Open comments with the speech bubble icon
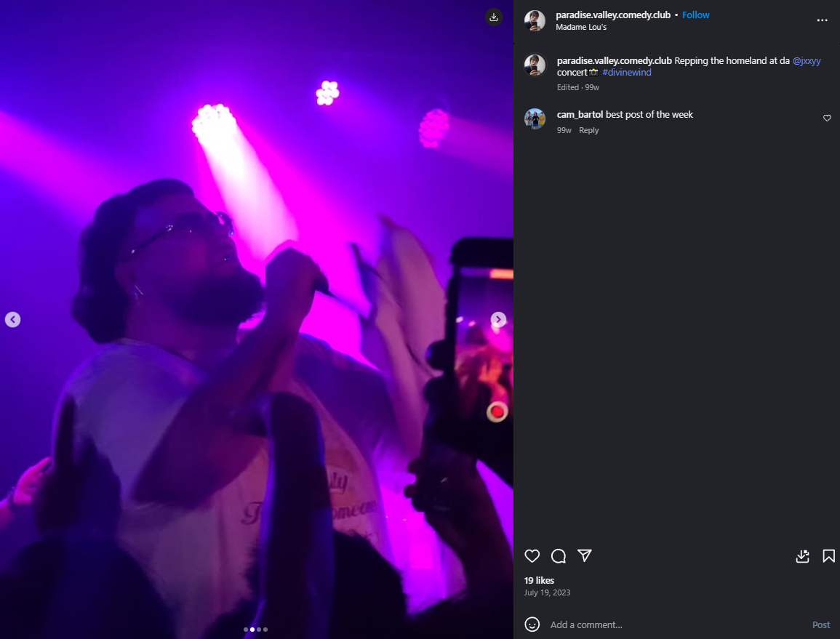The width and height of the screenshot is (840, 639). tap(559, 556)
